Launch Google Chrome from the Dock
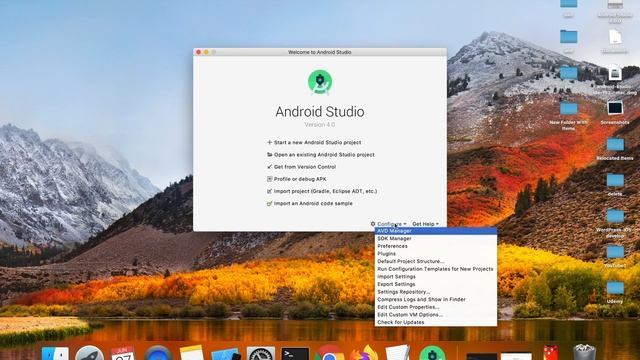Image resolution: width=640 pixels, height=360 pixels. (329, 353)
